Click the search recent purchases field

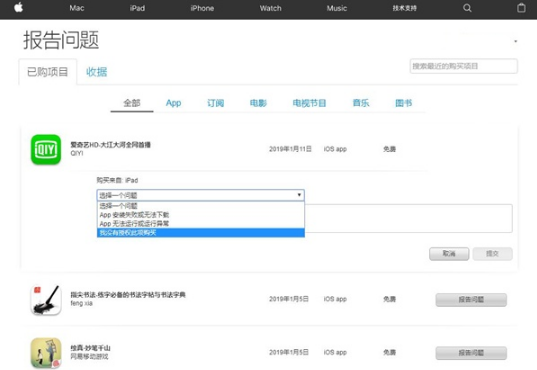click(x=464, y=66)
